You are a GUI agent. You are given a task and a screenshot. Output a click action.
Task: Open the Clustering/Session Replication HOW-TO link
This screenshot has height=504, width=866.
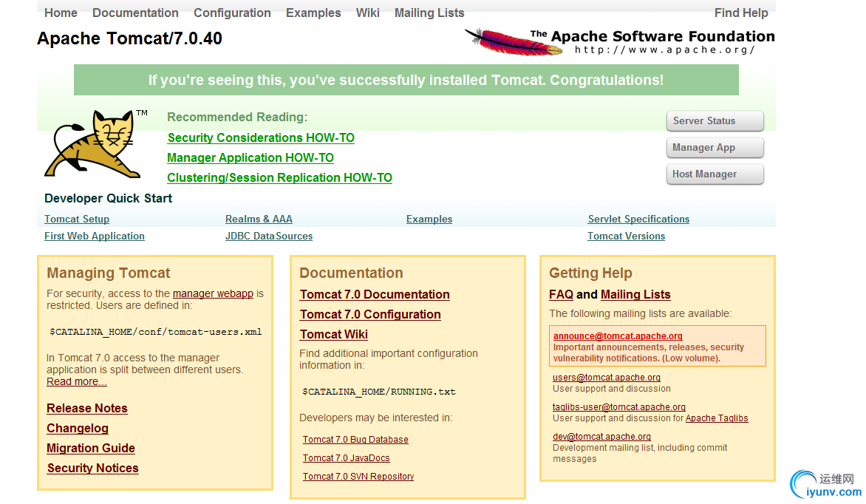[279, 177]
